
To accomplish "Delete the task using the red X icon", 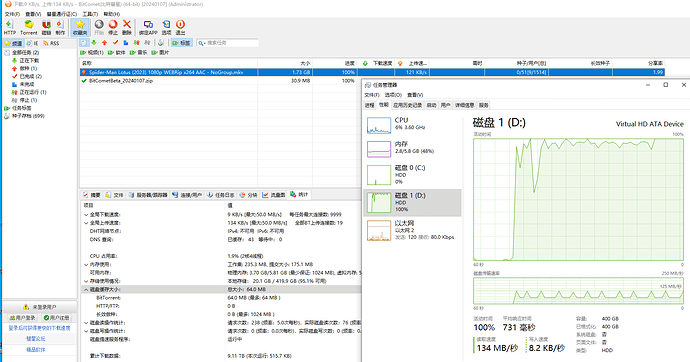I will 127,27.
